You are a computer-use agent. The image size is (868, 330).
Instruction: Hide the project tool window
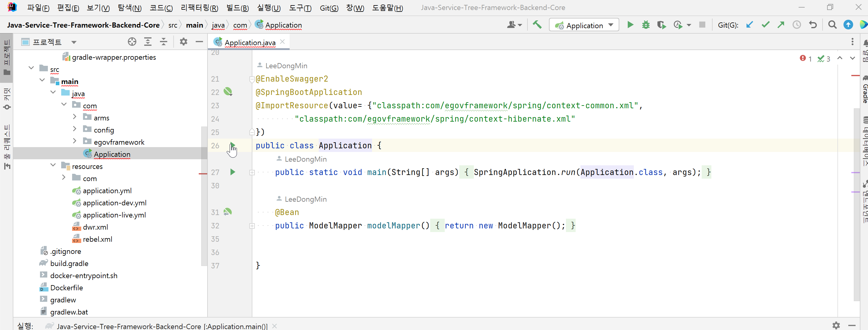[199, 42]
